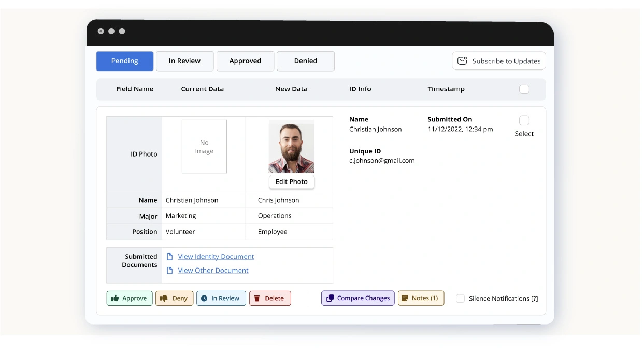Select the new name Chris Johnson

pos(279,200)
